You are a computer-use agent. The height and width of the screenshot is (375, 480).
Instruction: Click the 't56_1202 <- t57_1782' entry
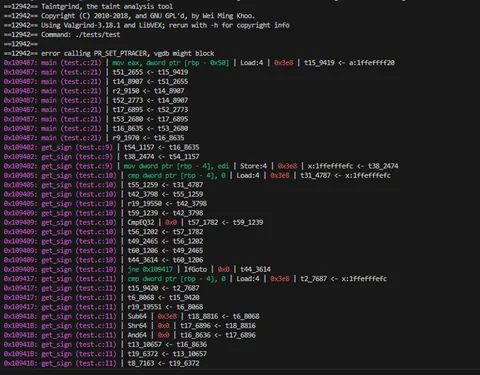pyautogui.click(x=165, y=232)
